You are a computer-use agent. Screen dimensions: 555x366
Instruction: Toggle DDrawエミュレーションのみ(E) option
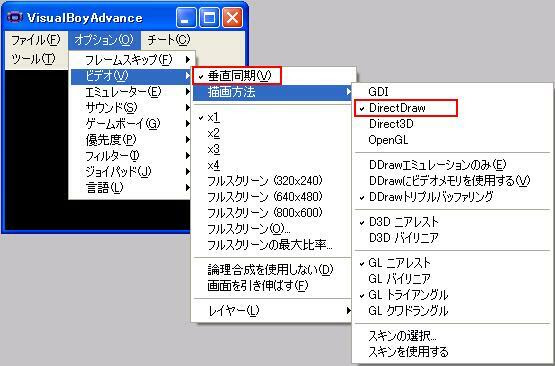(453, 165)
